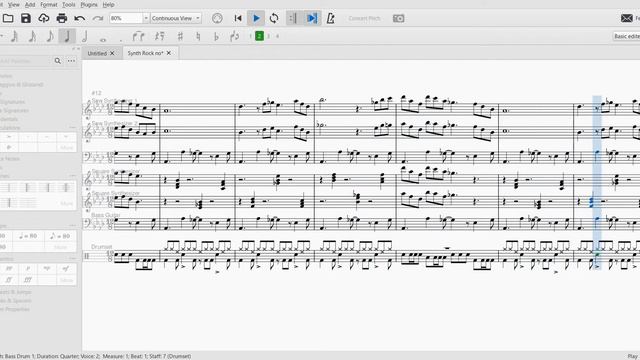The width and height of the screenshot is (640, 360).
Task: Select the 32nd note duration
Action: (x=14, y=36)
